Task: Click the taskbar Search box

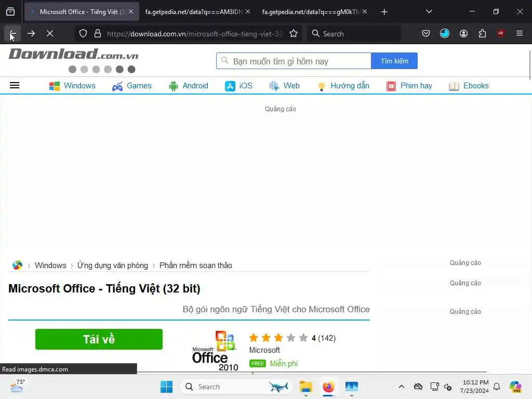Action: click(236, 387)
